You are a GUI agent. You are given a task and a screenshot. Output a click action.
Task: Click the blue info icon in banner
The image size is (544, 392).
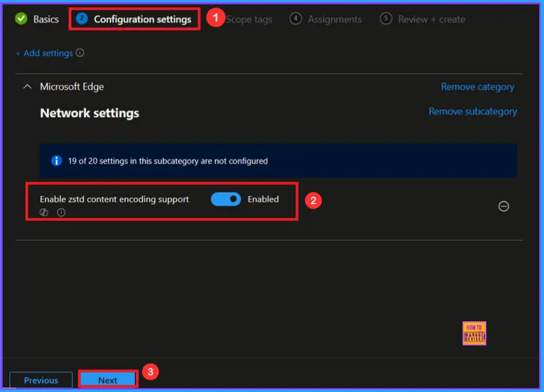(57, 161)
